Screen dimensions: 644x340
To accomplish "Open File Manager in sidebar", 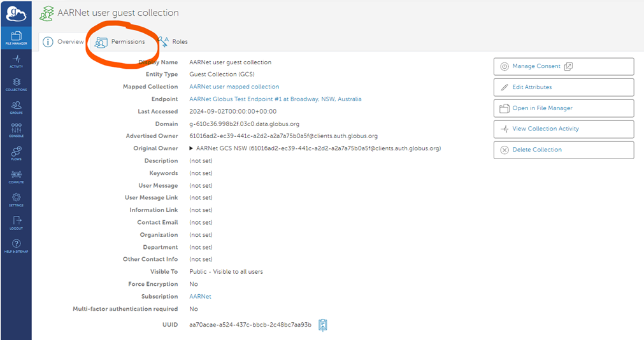I will tap(17, 38).
